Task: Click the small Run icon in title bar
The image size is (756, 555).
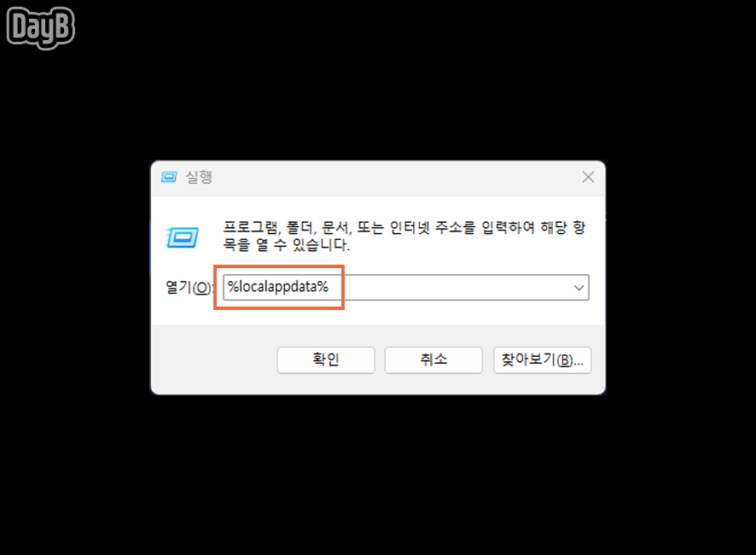Action: pos(169,177)
